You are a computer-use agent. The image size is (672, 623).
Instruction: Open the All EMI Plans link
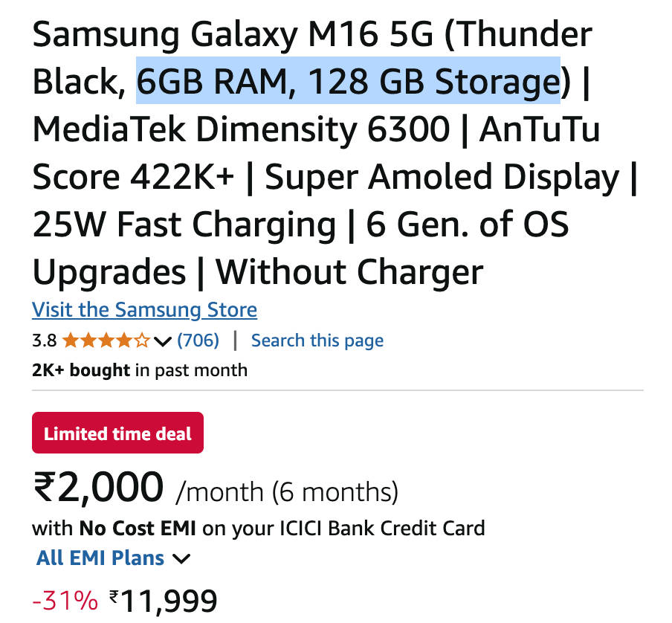pos(100,558)
